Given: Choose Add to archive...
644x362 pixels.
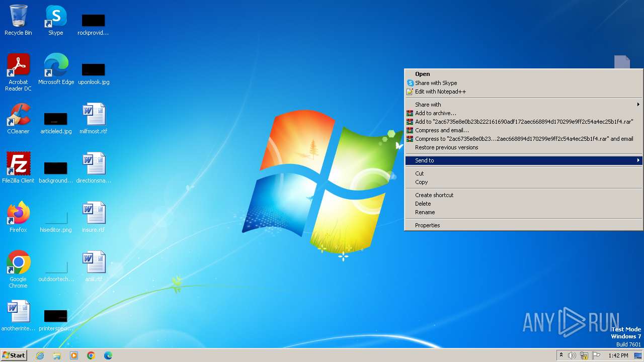Looking at the screenshot, I should click(524, 113).
